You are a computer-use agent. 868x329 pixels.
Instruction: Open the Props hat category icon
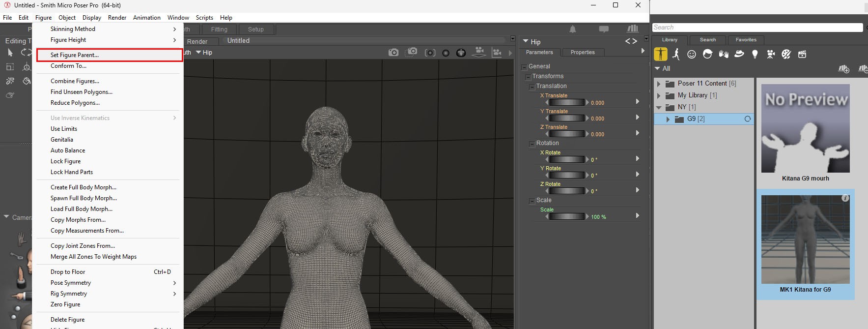739,54
